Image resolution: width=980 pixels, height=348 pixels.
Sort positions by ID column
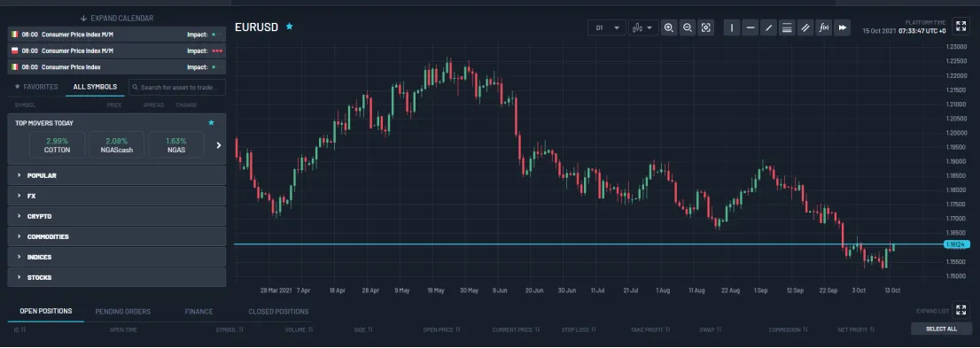coord(19,329)
